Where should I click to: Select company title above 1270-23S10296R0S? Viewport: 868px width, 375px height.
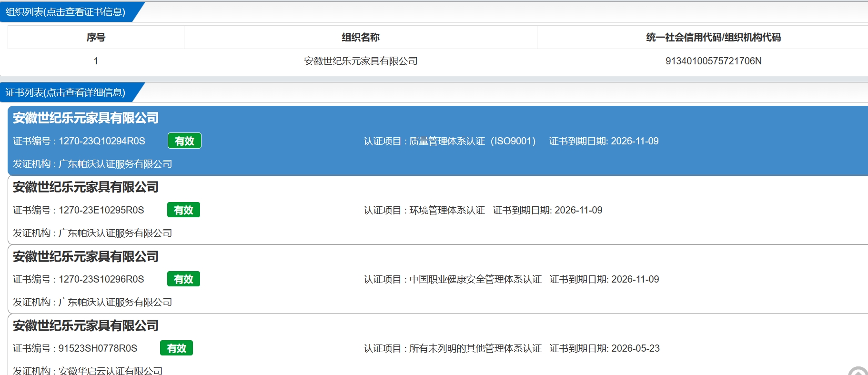point(86,256)
